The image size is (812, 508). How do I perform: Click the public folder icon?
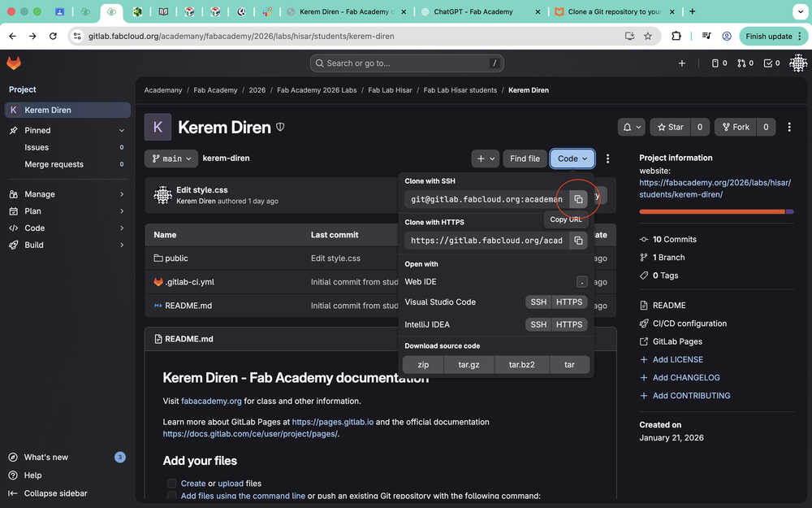point(158,258)
